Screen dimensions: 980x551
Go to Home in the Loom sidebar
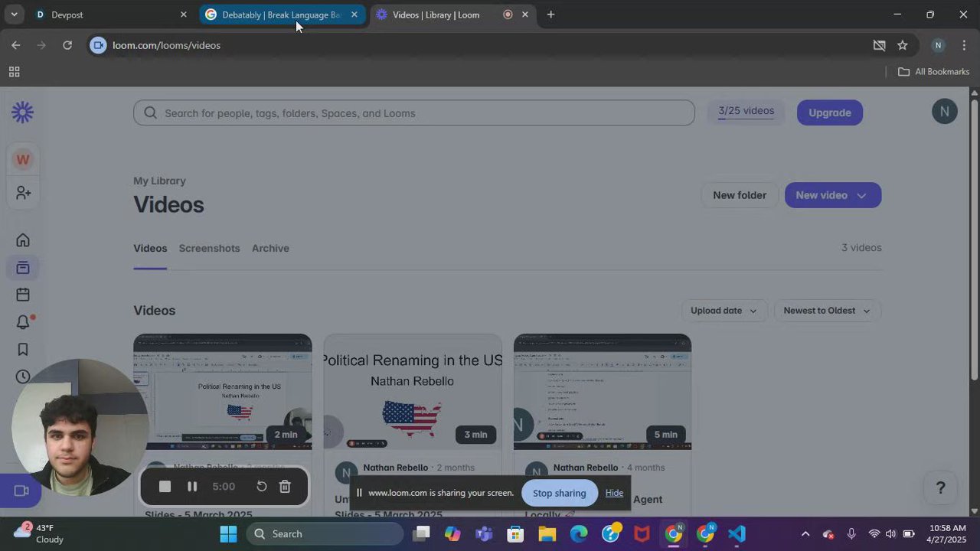click(x=23, y=240)
